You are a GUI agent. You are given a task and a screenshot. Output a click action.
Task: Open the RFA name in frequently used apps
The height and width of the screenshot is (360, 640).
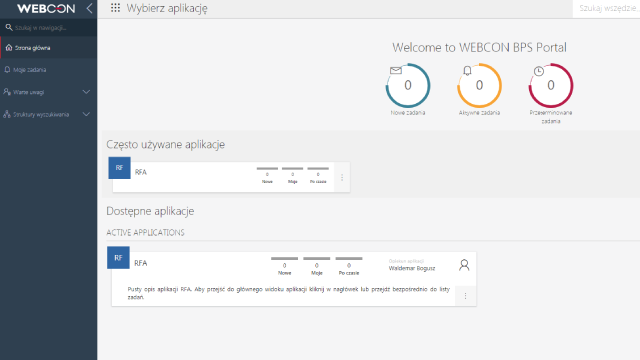[141, 172]
